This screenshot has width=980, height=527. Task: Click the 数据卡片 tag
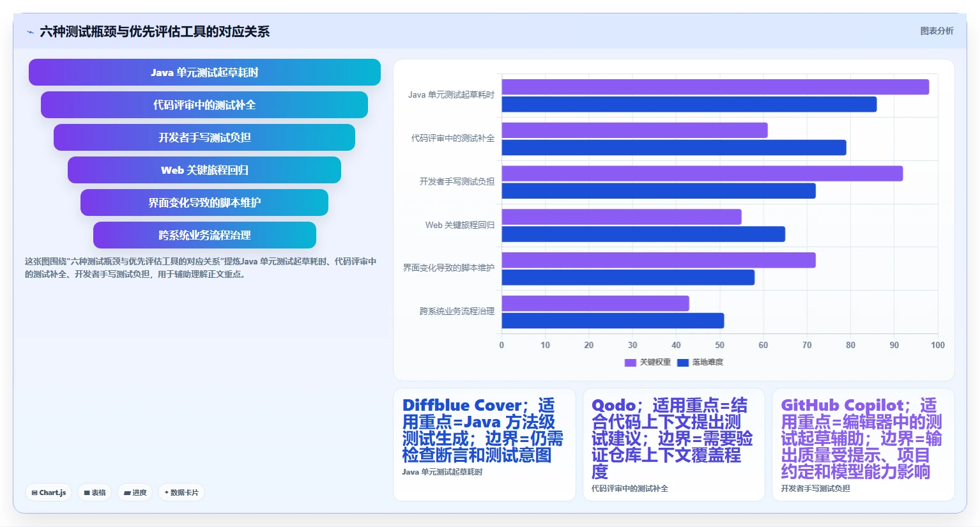point(181,493)
